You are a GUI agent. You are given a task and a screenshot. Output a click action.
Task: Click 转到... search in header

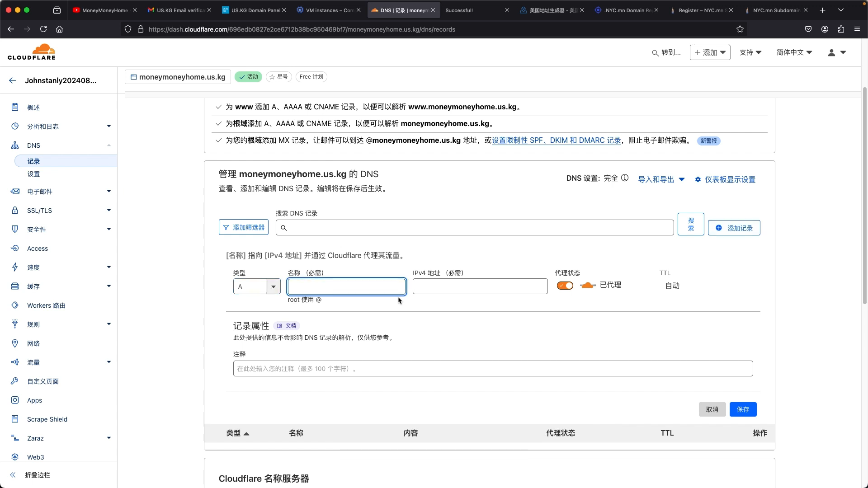coord(666,52)
